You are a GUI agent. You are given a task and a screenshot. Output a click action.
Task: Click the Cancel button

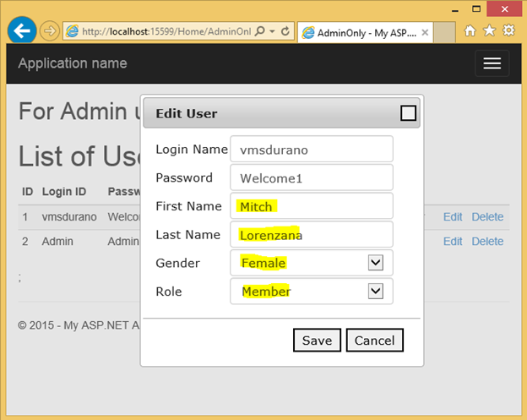[x=374, y=340]
